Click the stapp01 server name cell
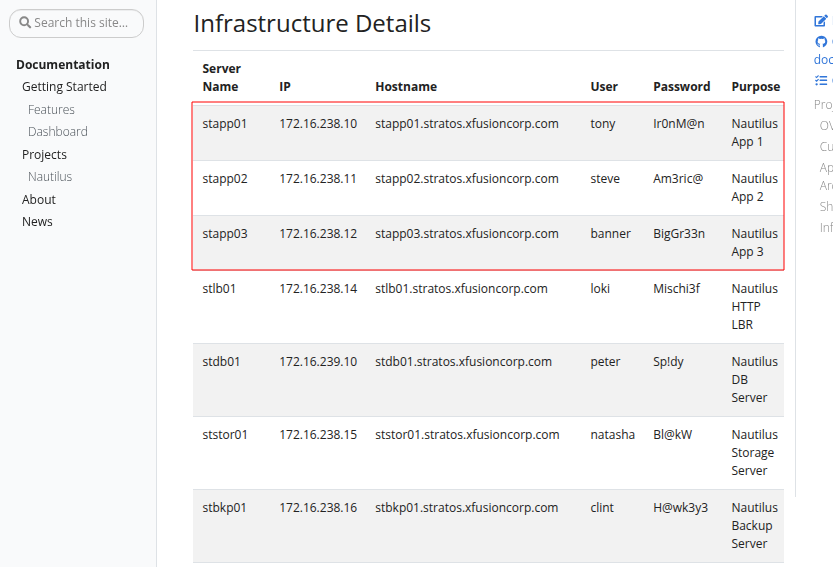The height and width of the screenshot is (567, 833). (224, 124)
